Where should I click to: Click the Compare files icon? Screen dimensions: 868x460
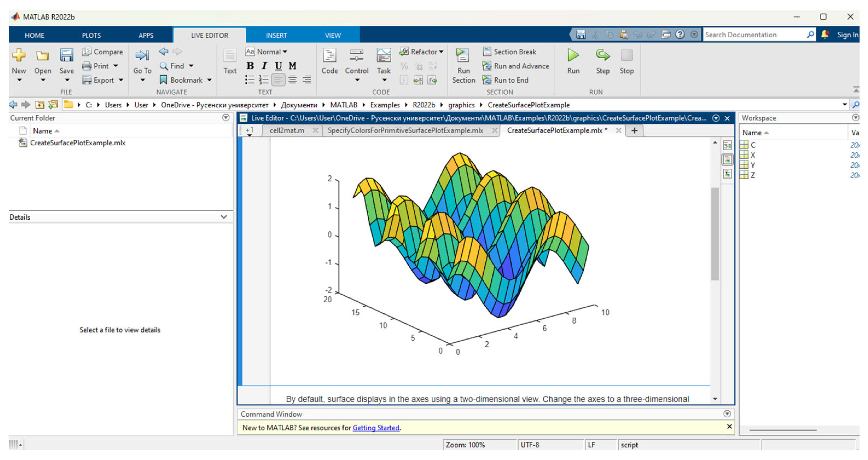point(87,51)
